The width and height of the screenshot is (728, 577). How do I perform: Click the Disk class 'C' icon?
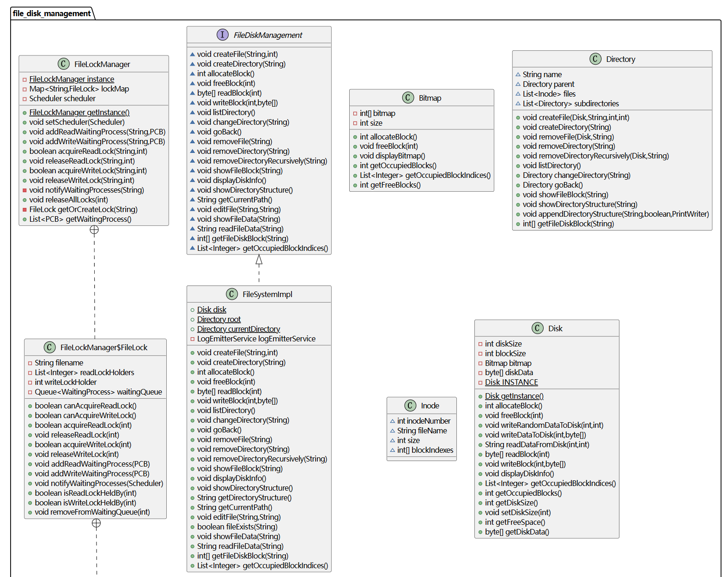(x=537, y=328)
